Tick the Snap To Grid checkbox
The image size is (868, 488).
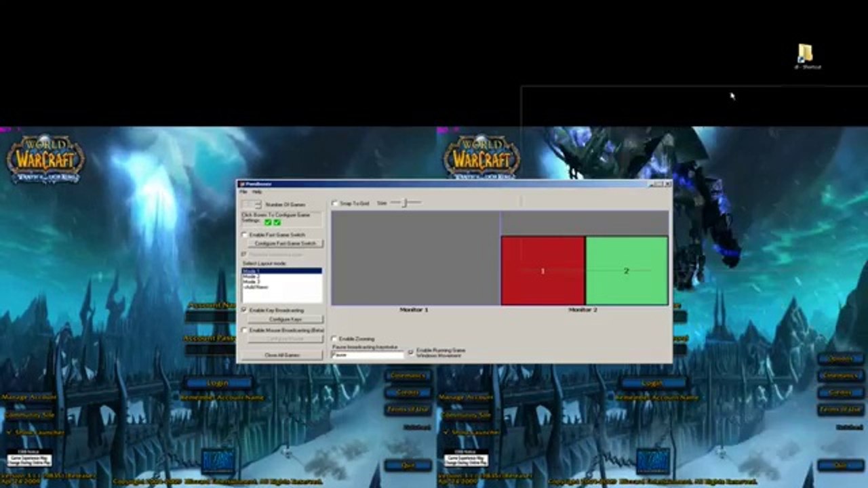point(334,203)
